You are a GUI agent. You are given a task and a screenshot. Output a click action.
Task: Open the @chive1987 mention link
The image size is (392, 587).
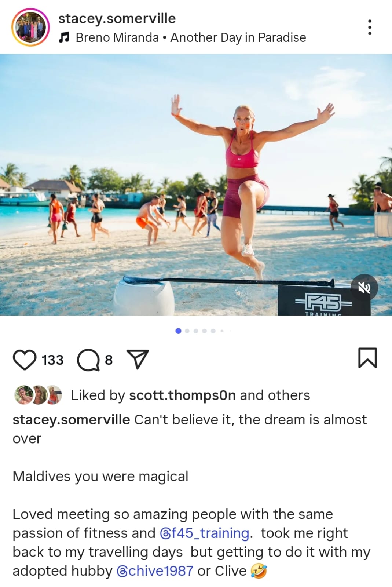(x=155, y=571)
